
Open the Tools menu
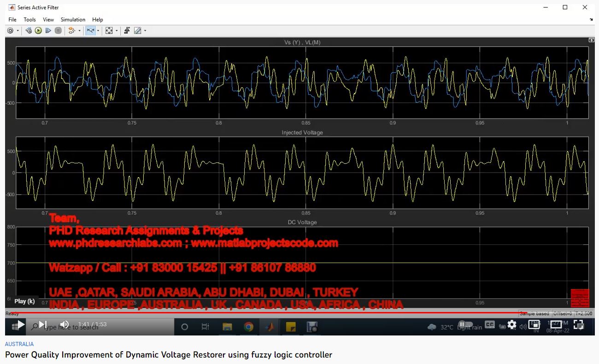tap(29, 20)
